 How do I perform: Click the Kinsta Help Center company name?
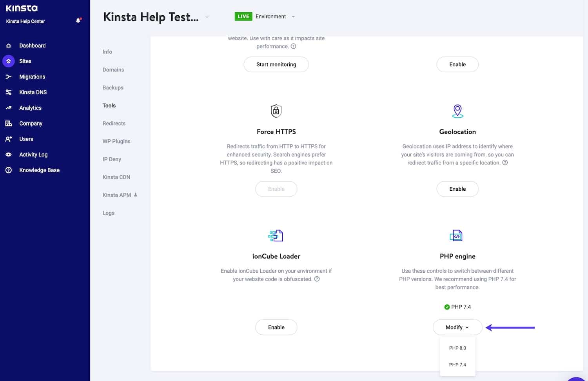[x=25, y=21]
